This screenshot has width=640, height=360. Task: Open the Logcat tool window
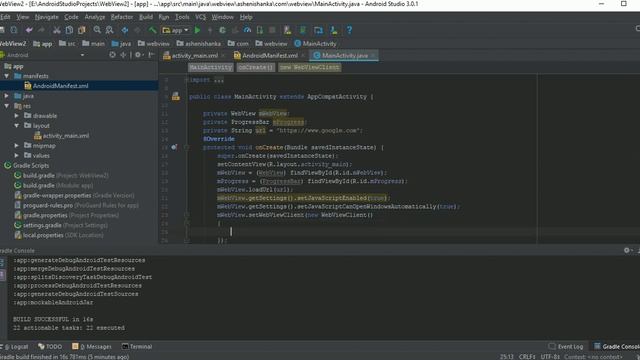tap(16, 347)
